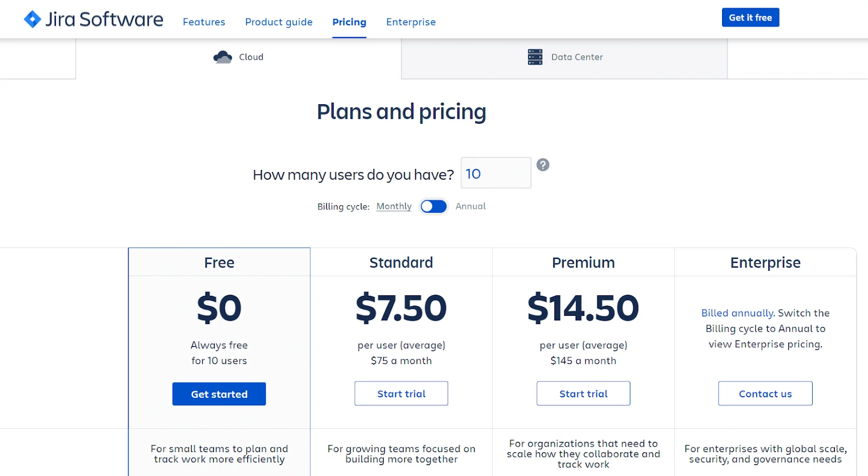868x476 pixels.
Task: Open the Features menu
Action: (x=204, y=22)
